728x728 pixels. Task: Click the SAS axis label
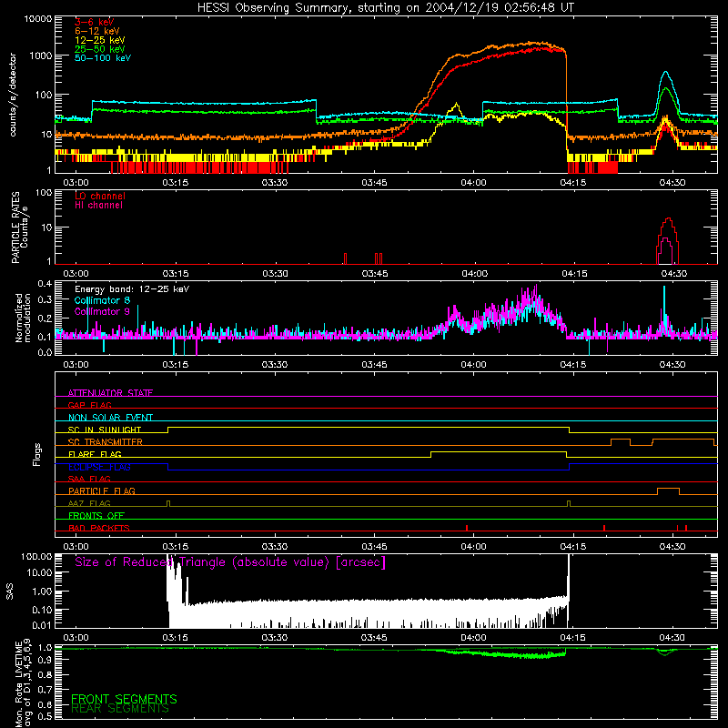tap(10, 591)
